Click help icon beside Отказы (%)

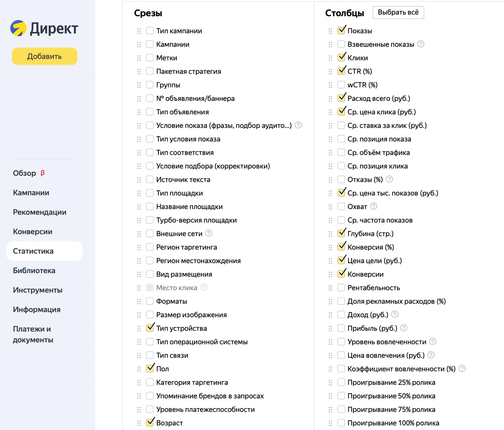click(389, 179)
